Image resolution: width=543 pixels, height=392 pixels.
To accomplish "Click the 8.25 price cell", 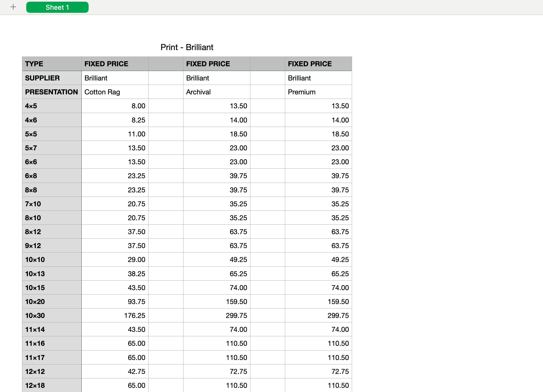I will [x=115, y=120].
